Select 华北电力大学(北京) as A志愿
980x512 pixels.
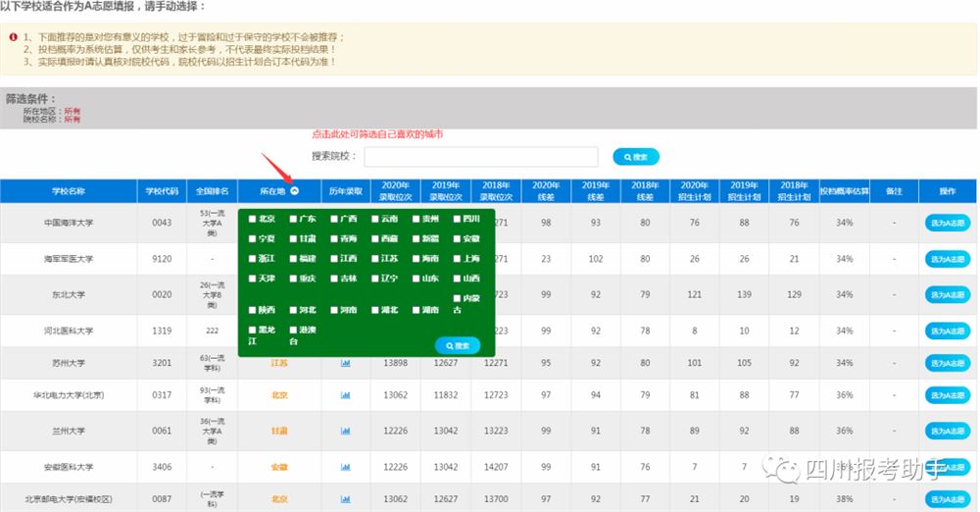click(x=948, y=395)
